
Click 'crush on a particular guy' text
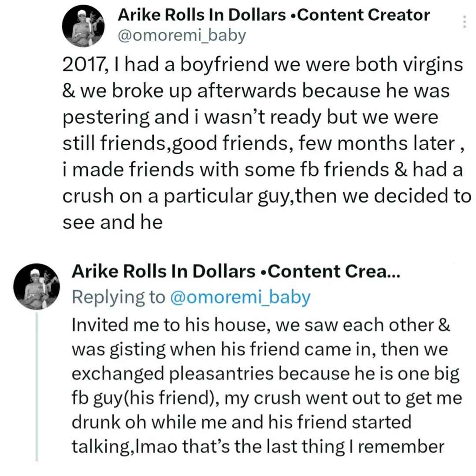[175, 197]
